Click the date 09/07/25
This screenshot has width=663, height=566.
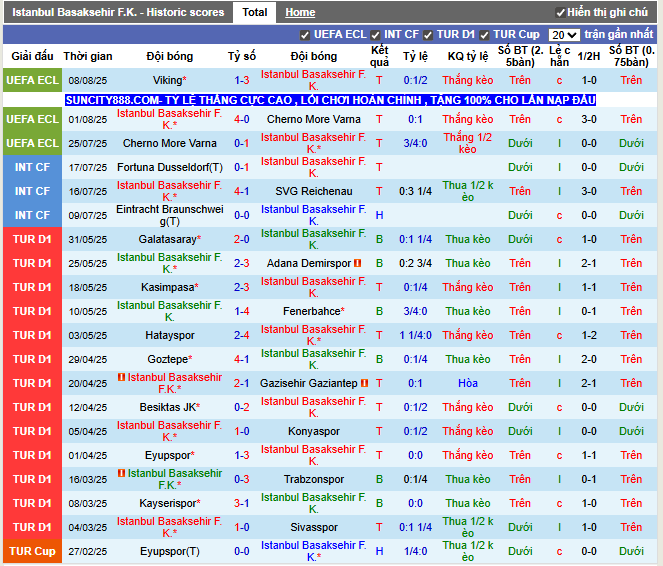coord(88,215)
